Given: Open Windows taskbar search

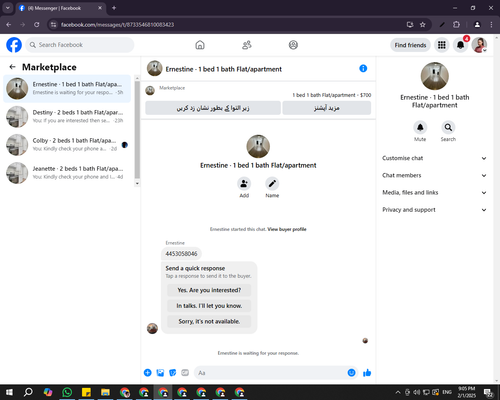Looking at the screenshot, I should tap(28, 392).
